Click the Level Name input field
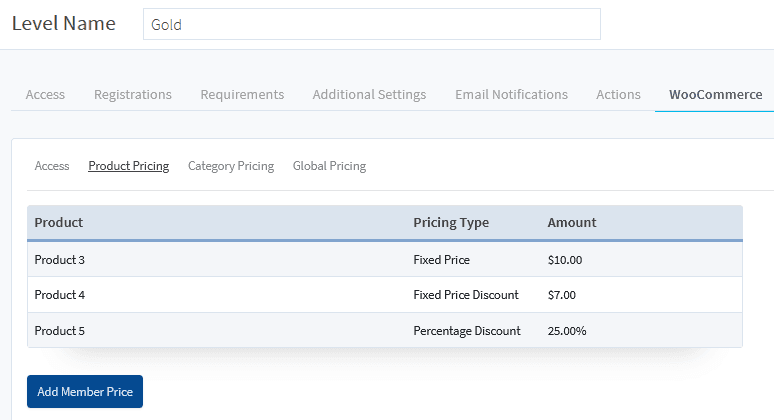 (371, 24)
